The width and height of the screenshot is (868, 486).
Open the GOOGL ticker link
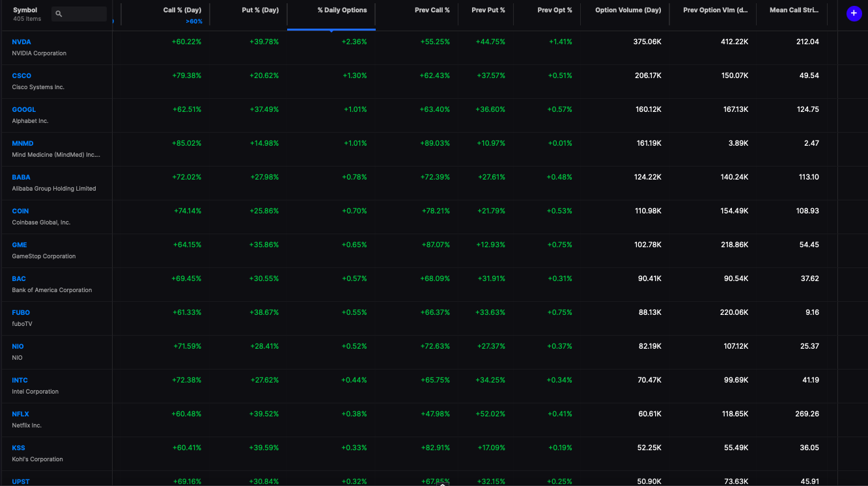(24, 109)
